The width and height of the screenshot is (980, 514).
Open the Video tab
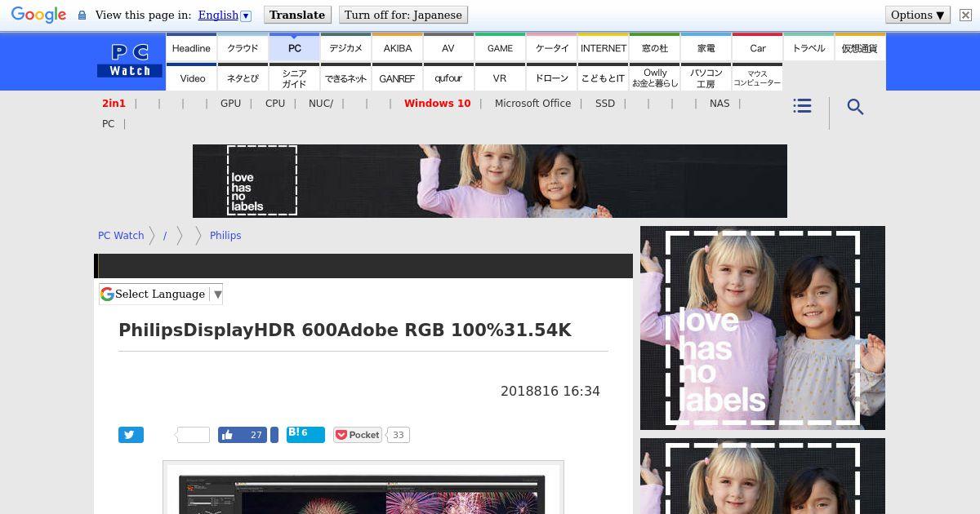pos(191,78)
